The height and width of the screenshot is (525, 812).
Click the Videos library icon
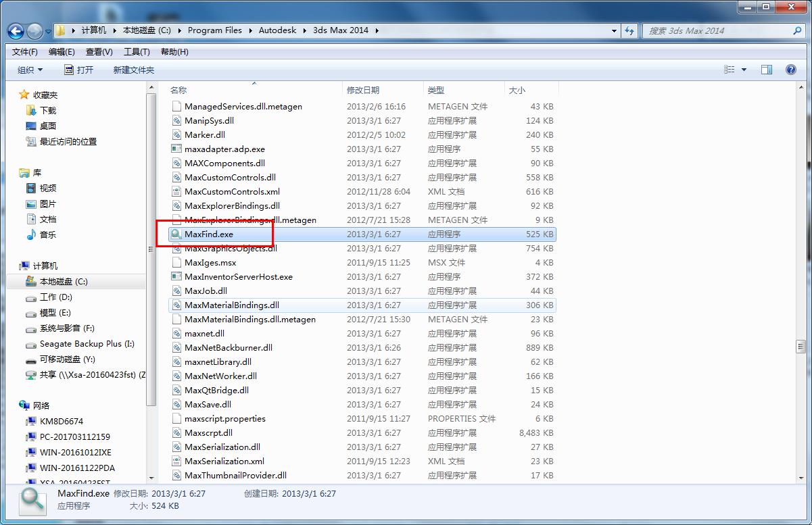point(31,188)
